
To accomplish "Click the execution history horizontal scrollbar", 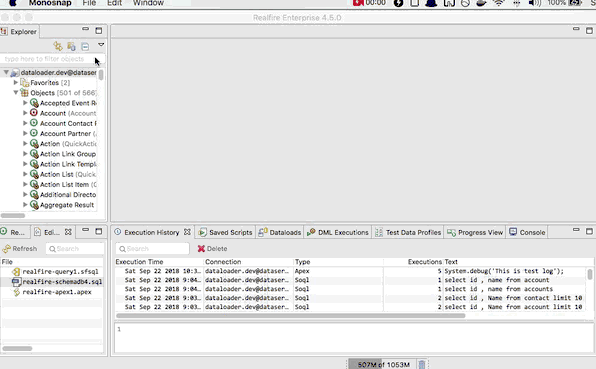I will coord(291,315).
